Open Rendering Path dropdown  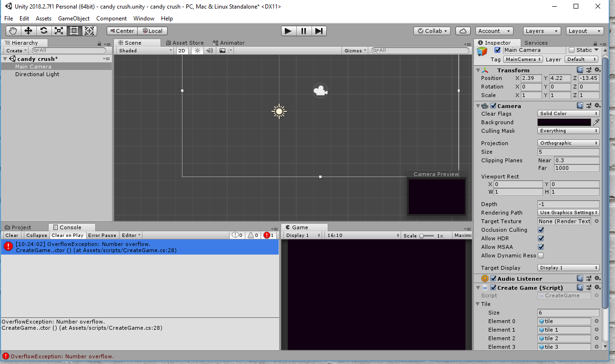click(568, 213)
